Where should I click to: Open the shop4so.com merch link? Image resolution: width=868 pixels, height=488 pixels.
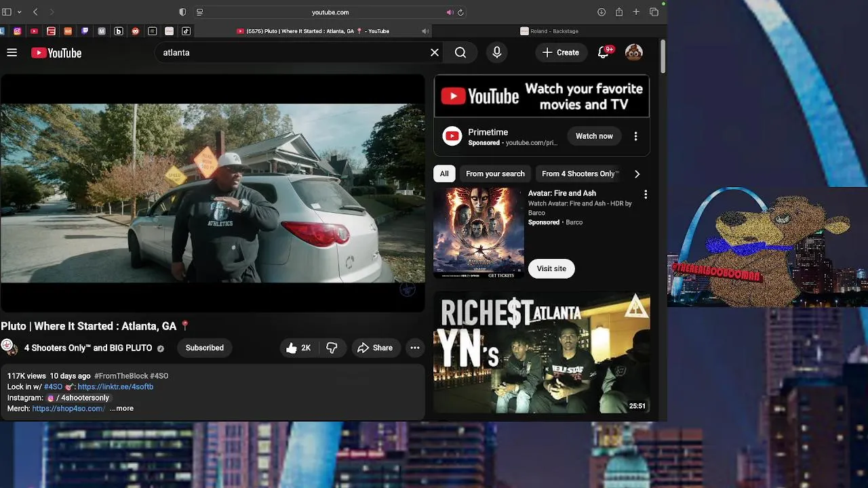tap(68, 409)
